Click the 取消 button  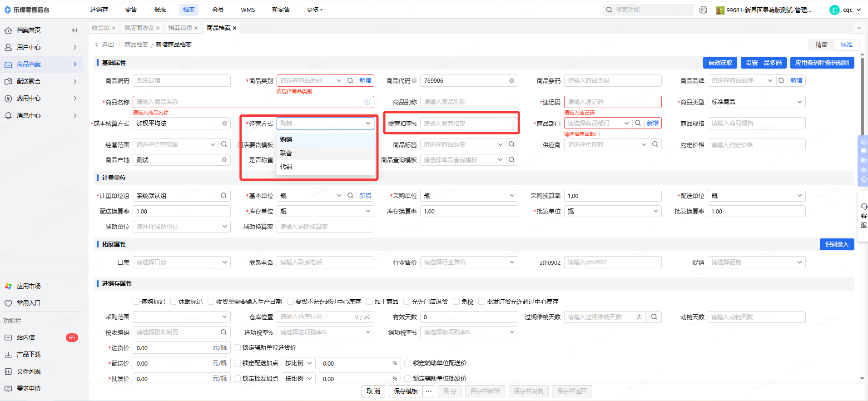[x=373, y=391]
